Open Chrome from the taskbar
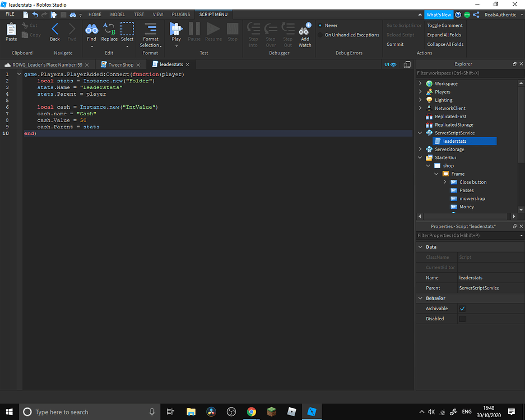Screen dimensions: 525x420 pos(252,412)
